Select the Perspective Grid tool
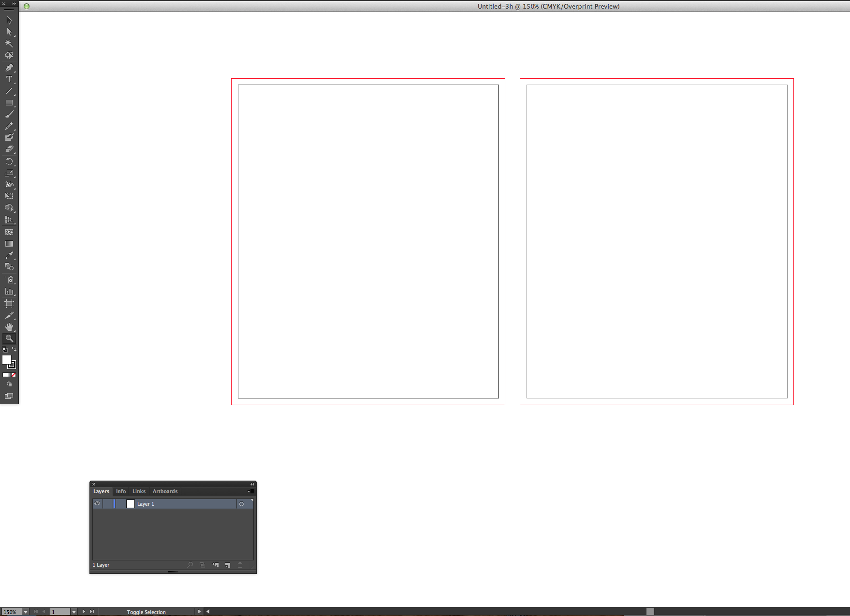 (x=9, y=220)
